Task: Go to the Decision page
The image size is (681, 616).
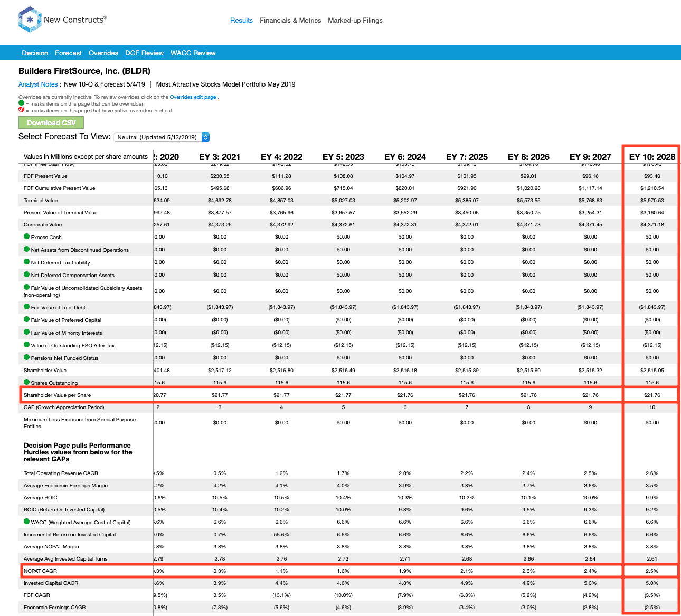Action: pyautogui.click(x=35, y=53)
